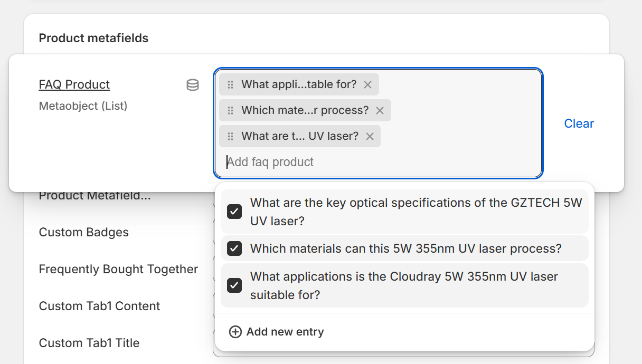Uncheck "Which materials can this 5W 355nm" option
This screenshot has height=364, width=642.
coord(234,248)
